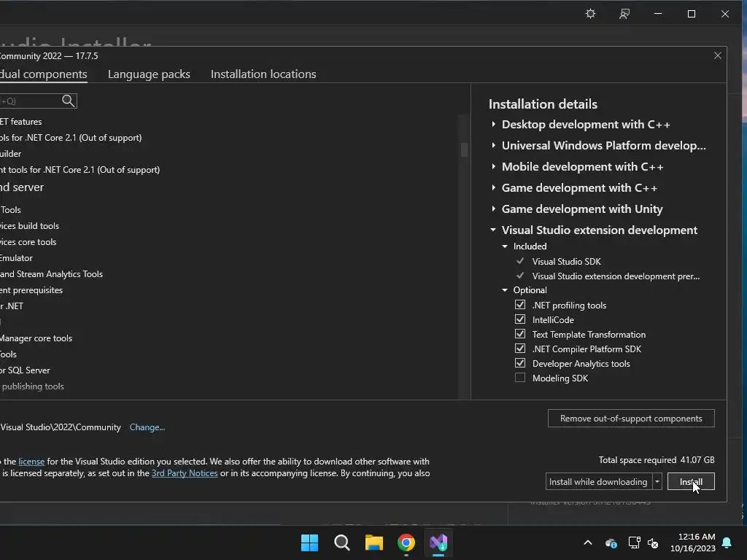
Task: Close the modify dialog with X
Action: (718, 55)
